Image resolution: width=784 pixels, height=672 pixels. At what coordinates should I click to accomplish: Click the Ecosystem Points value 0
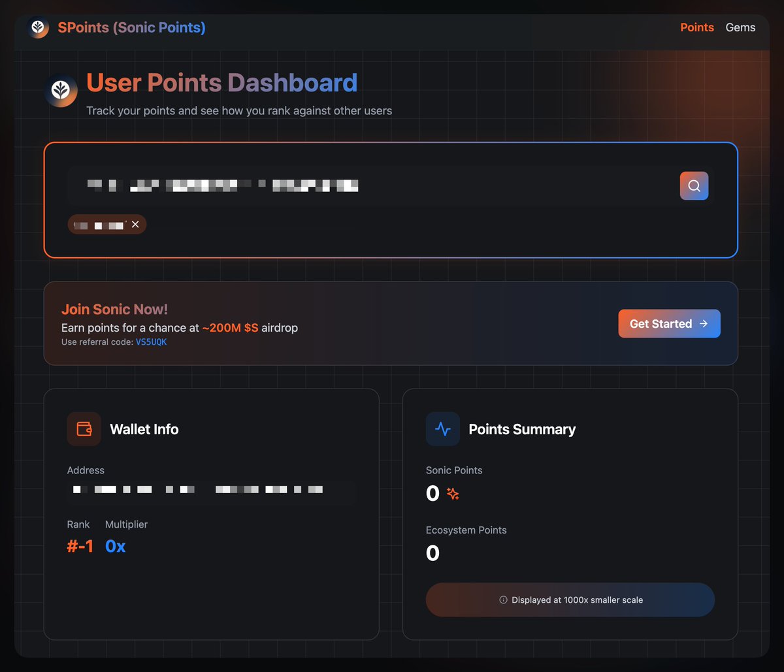(433, 554)
